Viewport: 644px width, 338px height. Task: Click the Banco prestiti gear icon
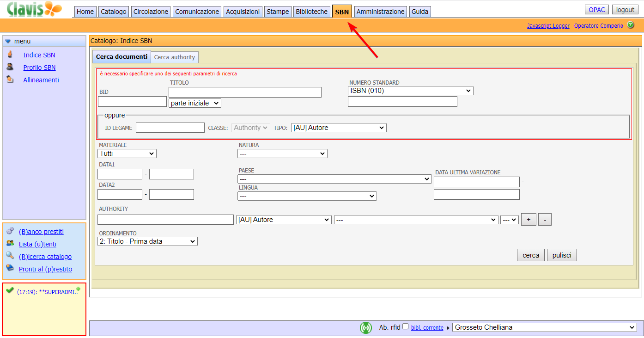tap(10, 231)
